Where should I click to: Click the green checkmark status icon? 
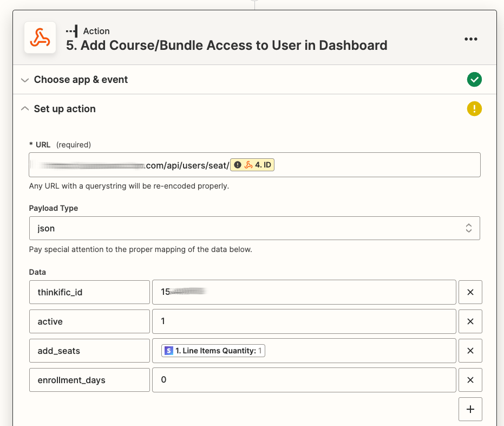474,80
